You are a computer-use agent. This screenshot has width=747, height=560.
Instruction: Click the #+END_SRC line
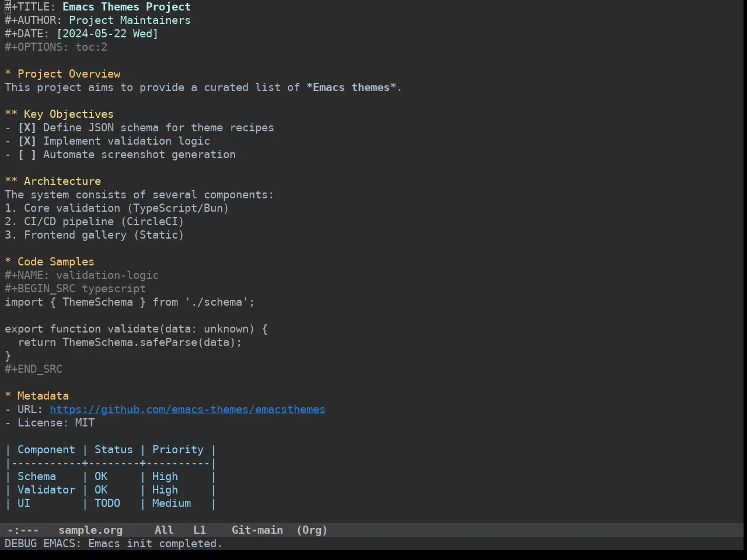[33, 369]
